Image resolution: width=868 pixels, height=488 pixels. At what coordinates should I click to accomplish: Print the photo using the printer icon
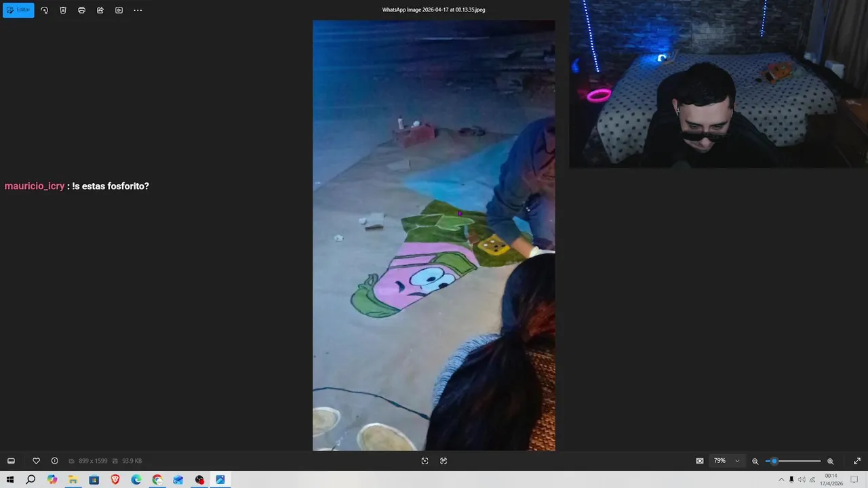pos(81,10)
